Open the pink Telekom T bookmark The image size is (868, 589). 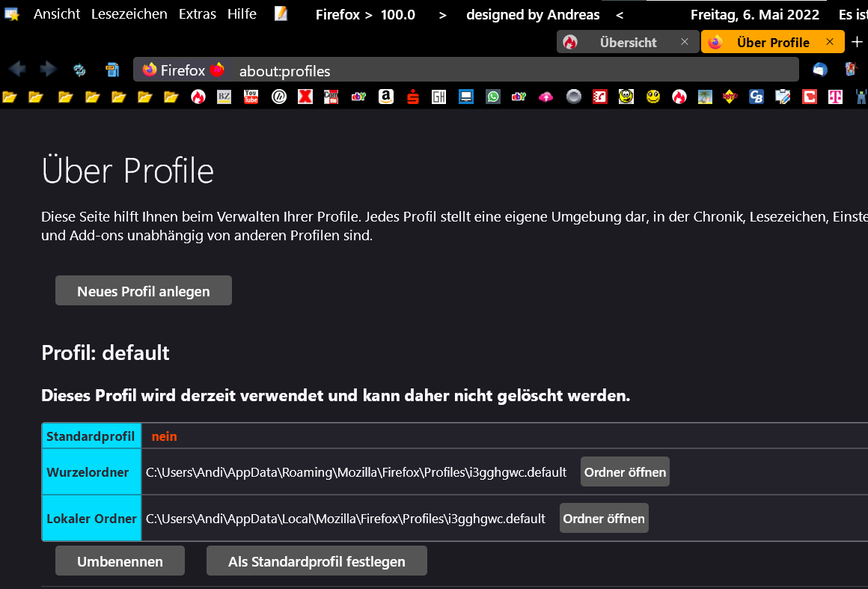click(835, 97)
